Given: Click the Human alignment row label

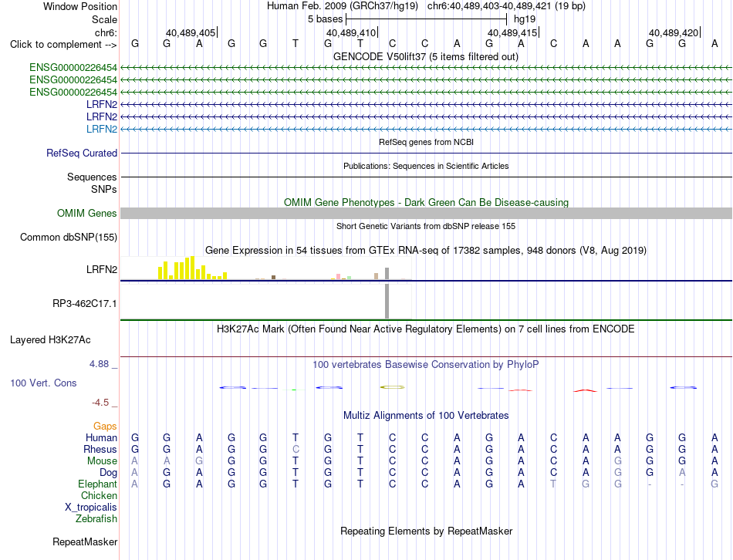Looking at the screenshot, I should (101, 437).
